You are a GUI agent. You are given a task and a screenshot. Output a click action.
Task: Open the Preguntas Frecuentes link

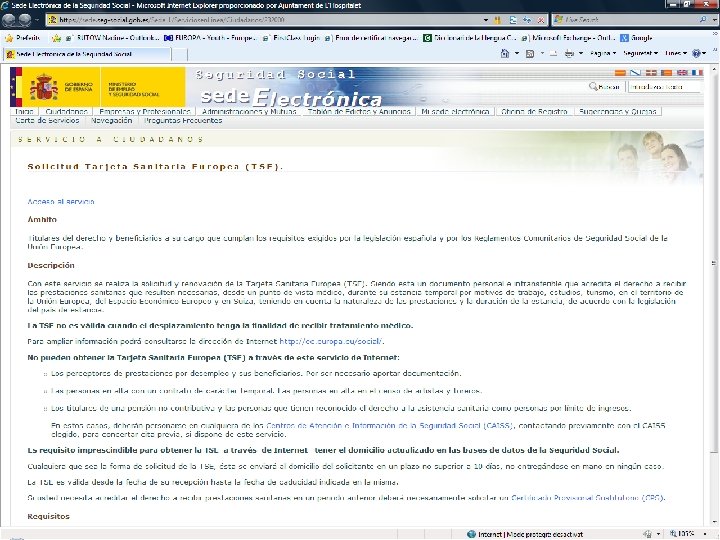click(183, 121)
